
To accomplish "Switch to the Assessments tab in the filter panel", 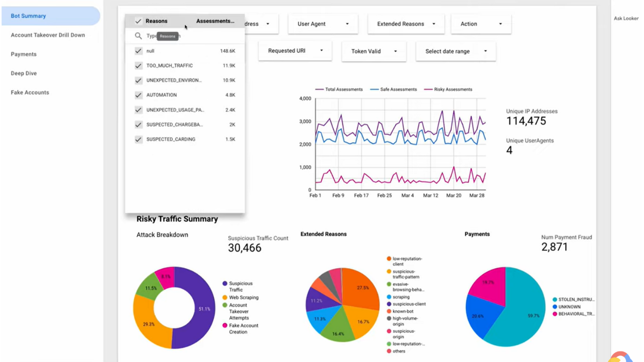I will click(x=214, y=21).
